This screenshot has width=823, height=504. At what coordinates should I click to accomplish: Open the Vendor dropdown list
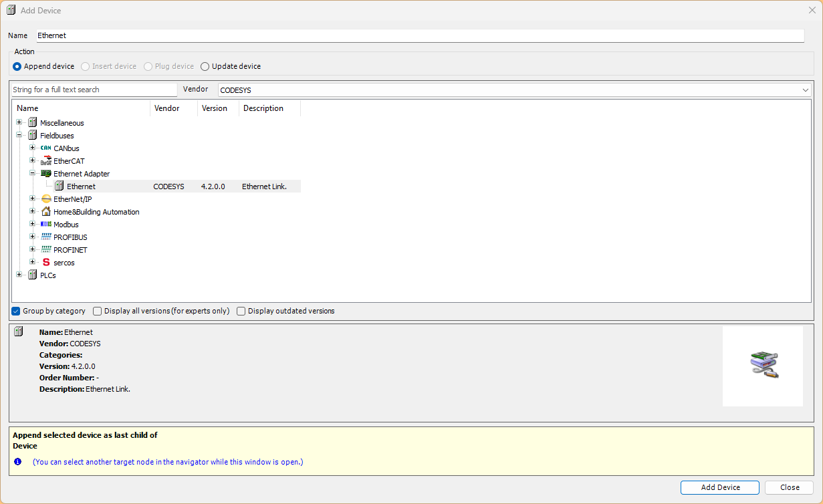tap(806, 90)
